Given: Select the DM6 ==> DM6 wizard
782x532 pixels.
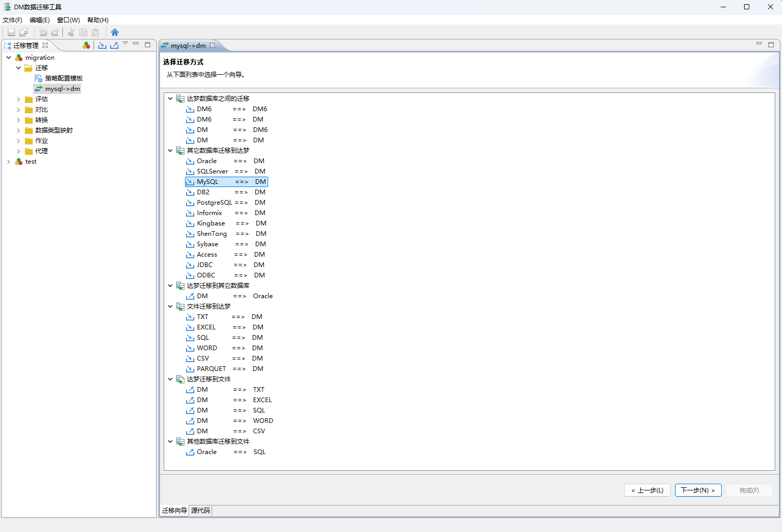Looking at the screenshot, I should (227, 109).
